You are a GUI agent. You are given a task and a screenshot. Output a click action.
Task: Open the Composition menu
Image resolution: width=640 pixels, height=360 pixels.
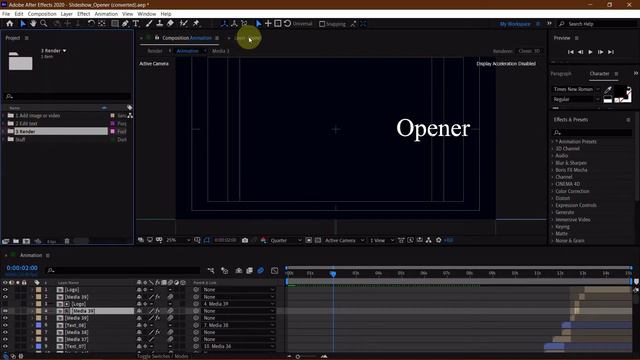[x=42, y=14]
